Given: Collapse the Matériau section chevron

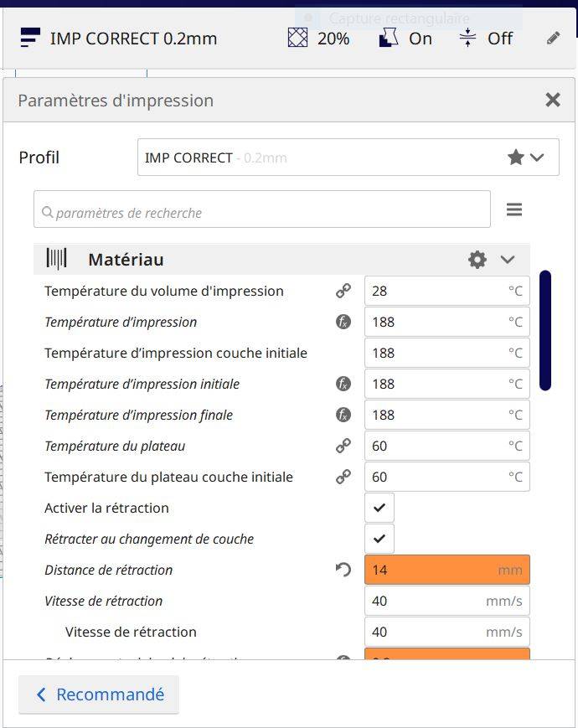Looking at the screenshot, I should point(508,260).
